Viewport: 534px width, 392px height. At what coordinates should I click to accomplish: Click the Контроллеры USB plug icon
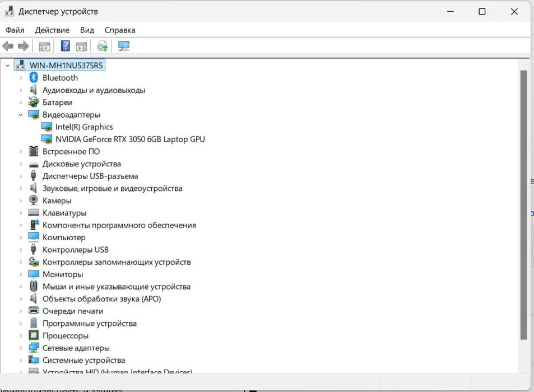pos(34,249)
